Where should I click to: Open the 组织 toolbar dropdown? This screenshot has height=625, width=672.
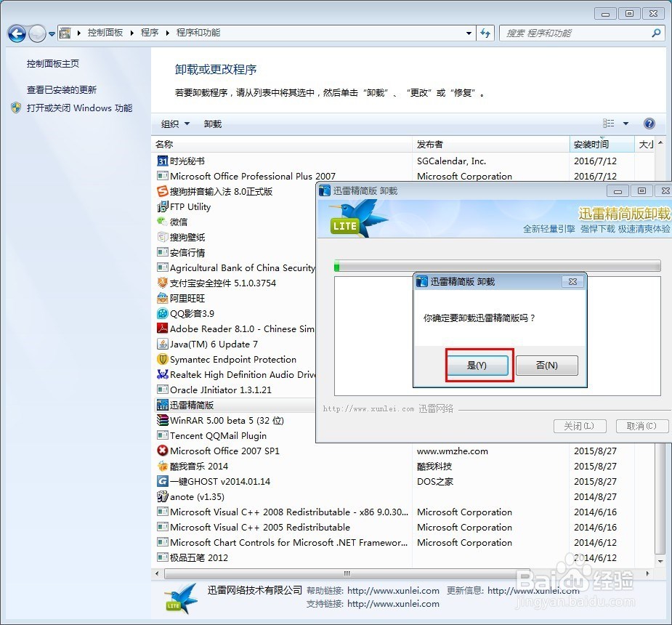point(175,124)
